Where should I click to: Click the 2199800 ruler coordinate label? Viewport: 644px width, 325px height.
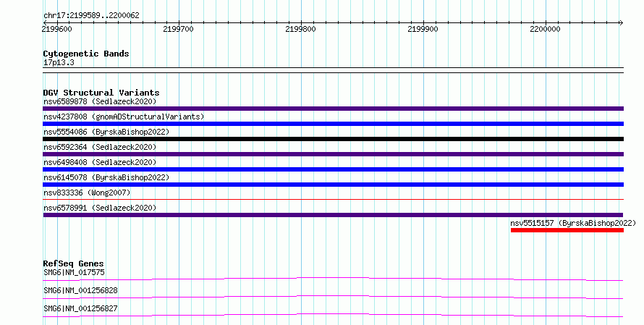click(300, 29)
